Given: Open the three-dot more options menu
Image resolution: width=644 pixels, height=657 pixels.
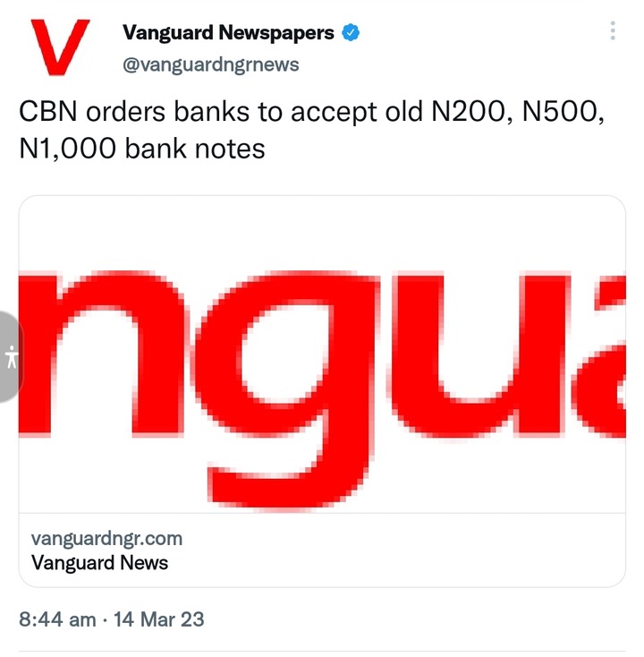Looking at the screenshot, I should click(x=613, y=30).
